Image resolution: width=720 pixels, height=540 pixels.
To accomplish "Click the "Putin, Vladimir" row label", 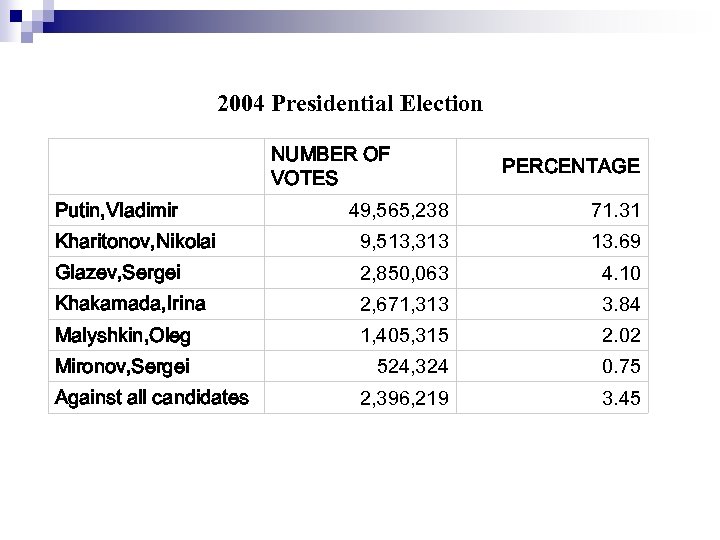I will click(117, 210).
